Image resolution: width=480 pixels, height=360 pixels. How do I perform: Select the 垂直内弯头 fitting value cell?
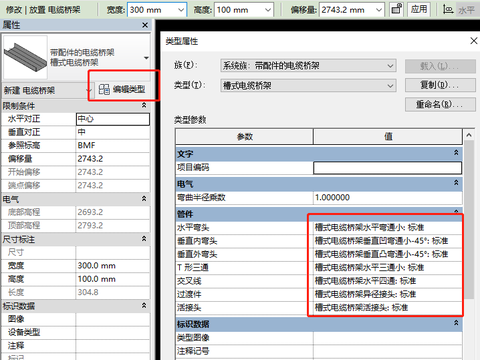click(x=387, y=241)
